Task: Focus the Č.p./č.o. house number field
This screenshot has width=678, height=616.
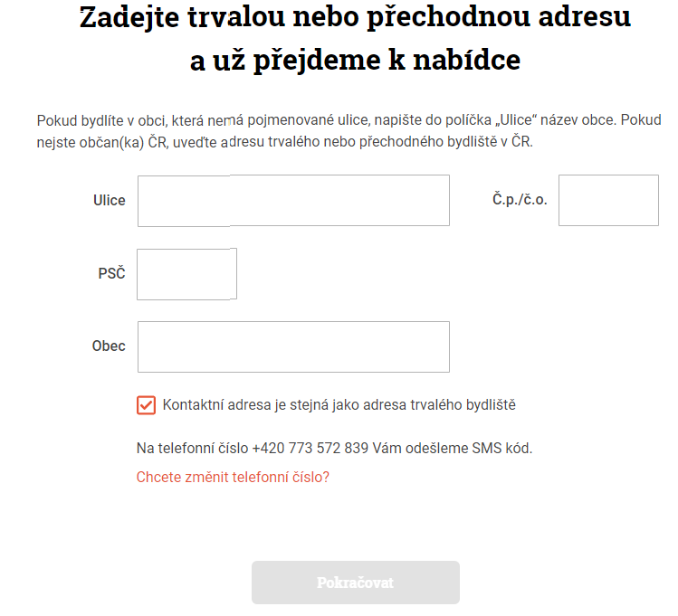Action: click(607, 201)
